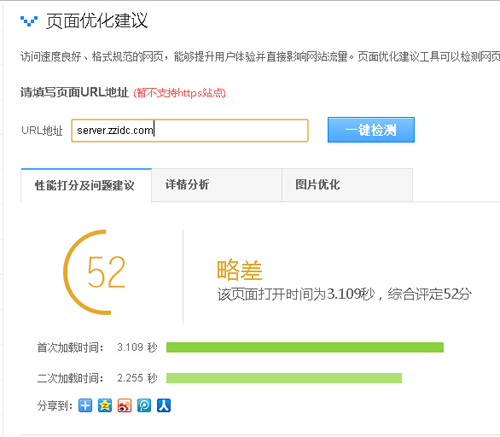Share the result to Tencent Weibo
Image resolution: width=500 pixels, height=437 pixels.
tap(144, 406)
